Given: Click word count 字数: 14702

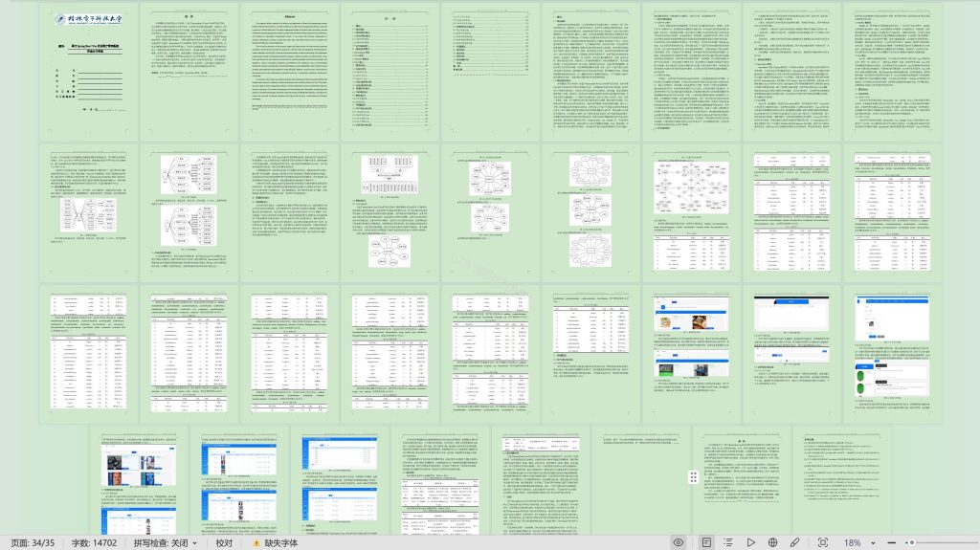Looking at the screenshot, I should 94,543.
